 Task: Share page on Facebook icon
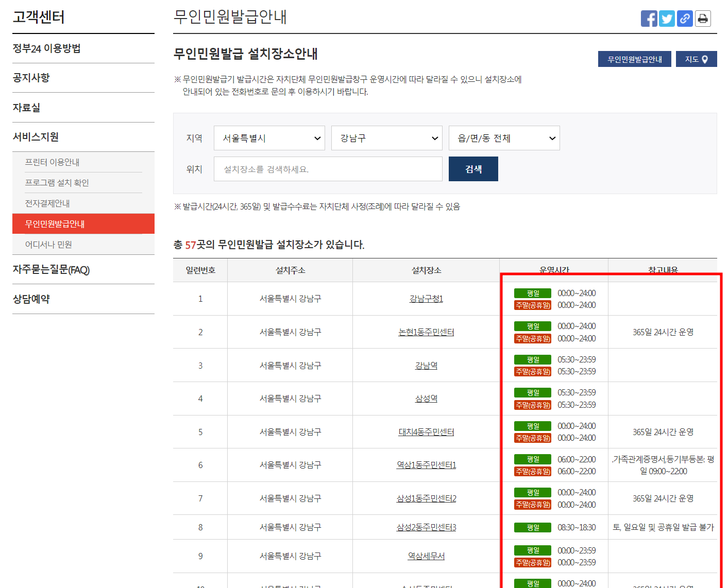649,19
